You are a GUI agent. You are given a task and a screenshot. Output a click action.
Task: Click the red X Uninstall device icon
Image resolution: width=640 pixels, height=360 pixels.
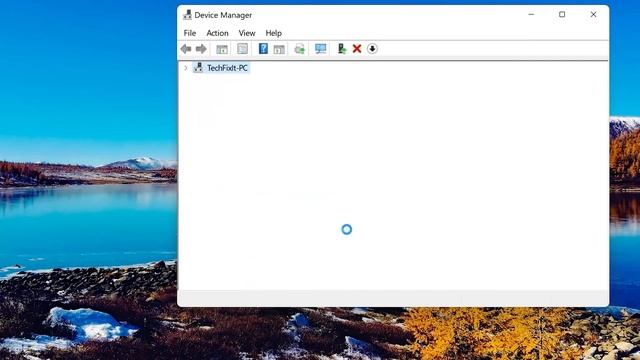pyautogui.click(x=357, y=49)
